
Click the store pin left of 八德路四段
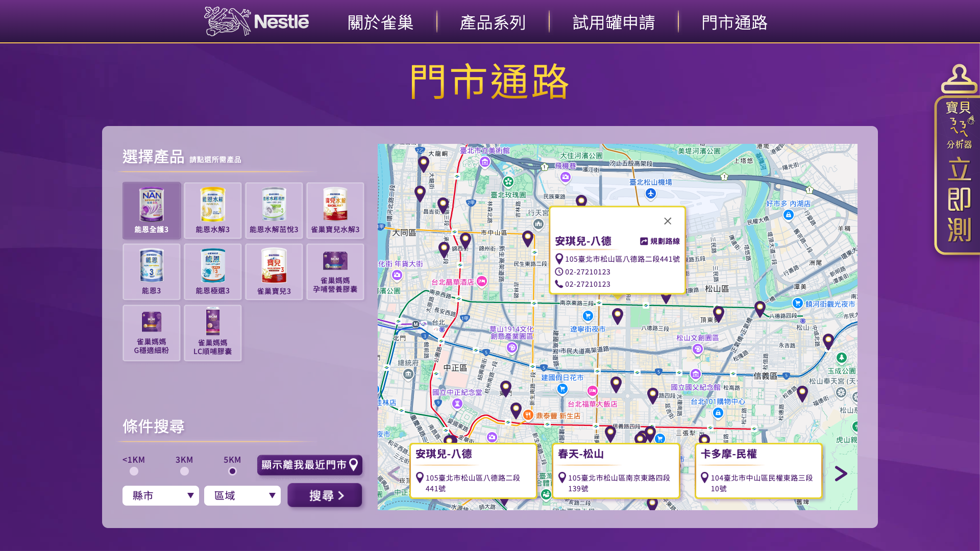[760, 309]
